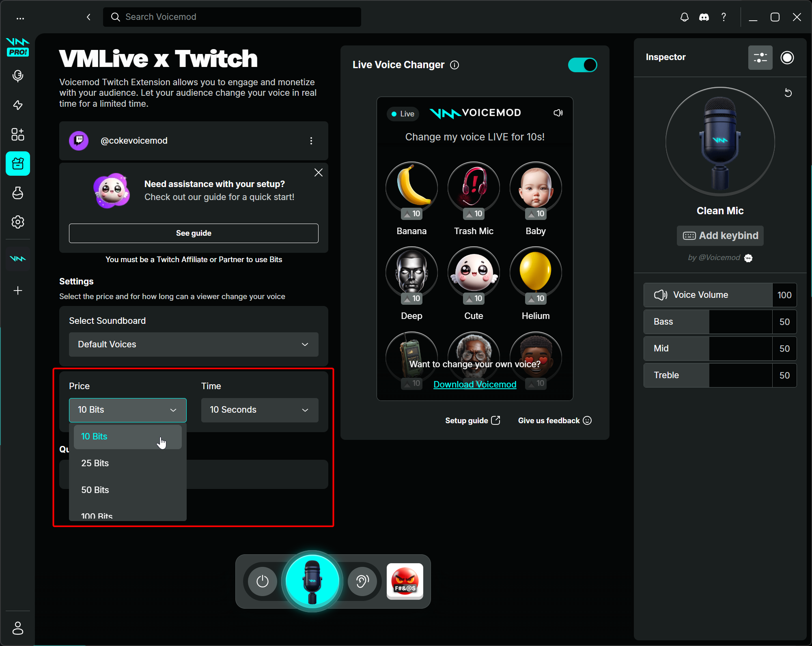Click speaker icon in Voicemod preview
Viewport: 812px width, 646px height.
click(x=558, y=113)
